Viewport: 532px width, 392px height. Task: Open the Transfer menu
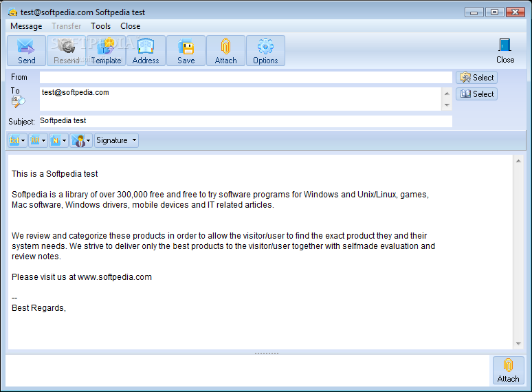67,26
